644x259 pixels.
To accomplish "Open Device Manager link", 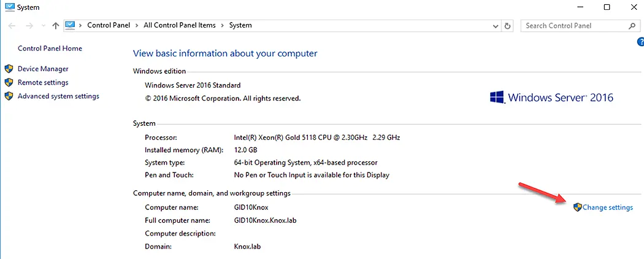I will 43,69.
